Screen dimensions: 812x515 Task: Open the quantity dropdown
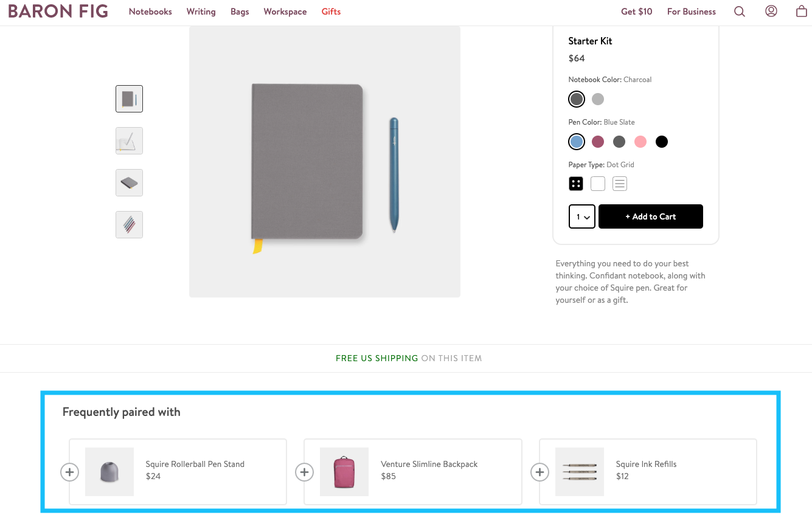(x=582, y=216)
